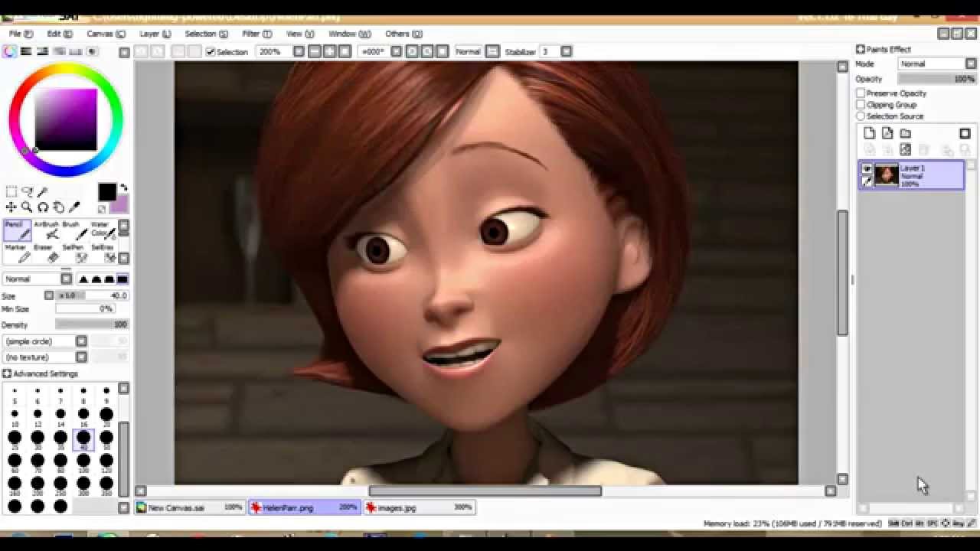Screen dimensions: 980x551
Task: Create a new layer folder
Action: tap(905, 133)
